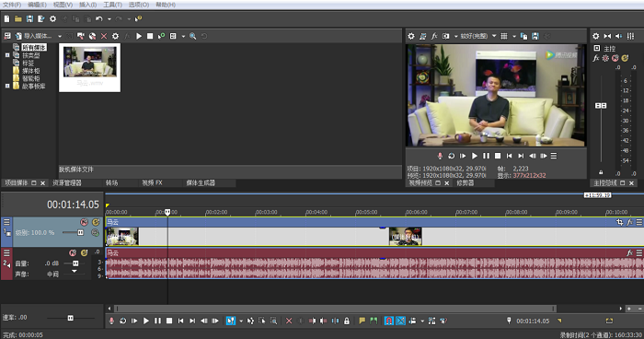
Task: Open master bus audio properties gear
Action: tap(596, 36)
